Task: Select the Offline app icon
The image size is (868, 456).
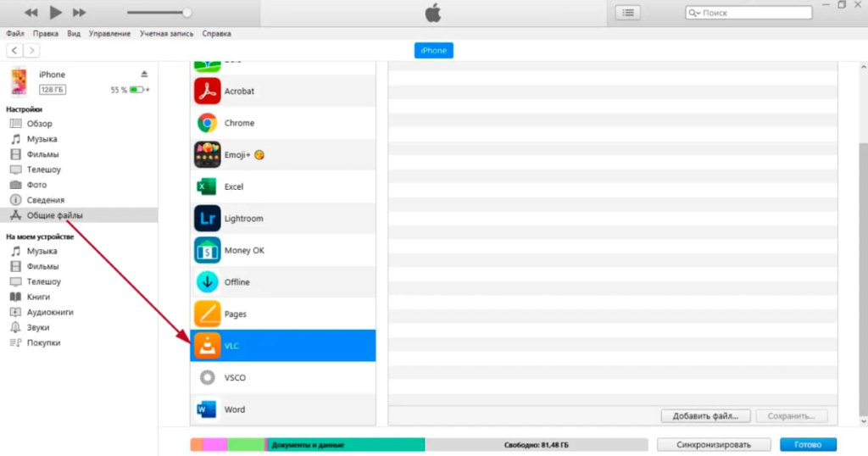Action: (207, 282)
